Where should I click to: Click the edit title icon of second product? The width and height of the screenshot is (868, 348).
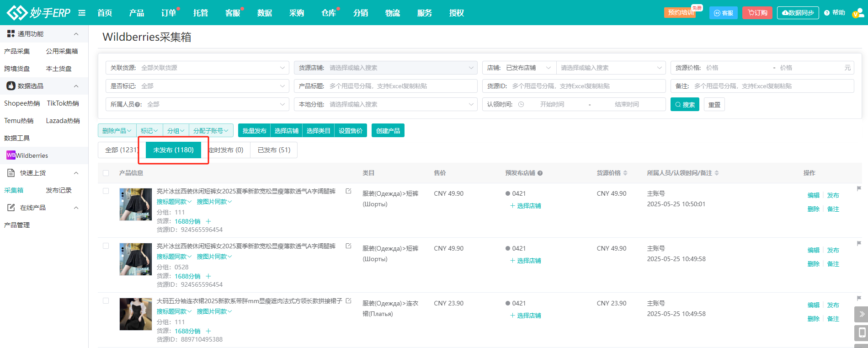pyautogui.click(x=348, y=246)
